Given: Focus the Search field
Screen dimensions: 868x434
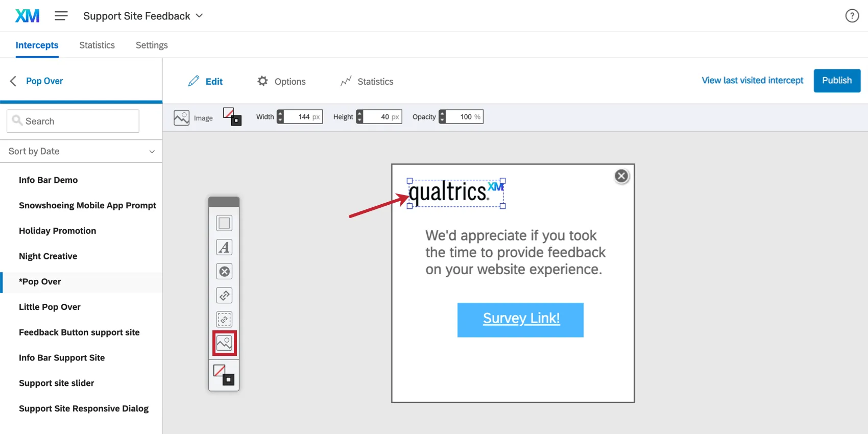Looking at the screenshot, I should 73,121.
